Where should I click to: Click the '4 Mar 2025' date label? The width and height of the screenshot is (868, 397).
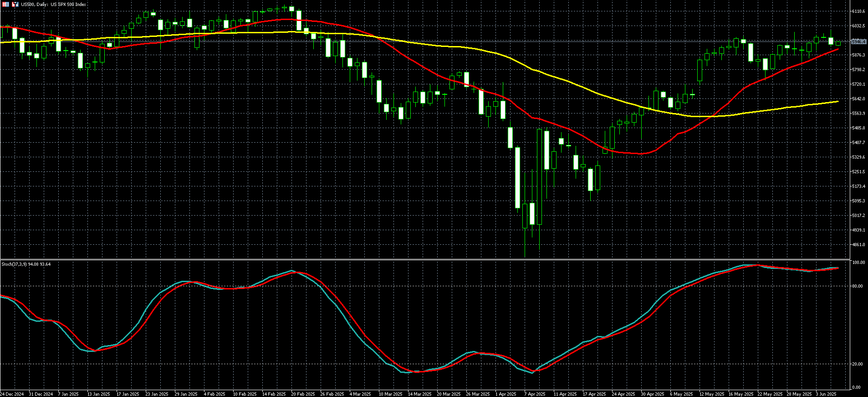(360, 394)
